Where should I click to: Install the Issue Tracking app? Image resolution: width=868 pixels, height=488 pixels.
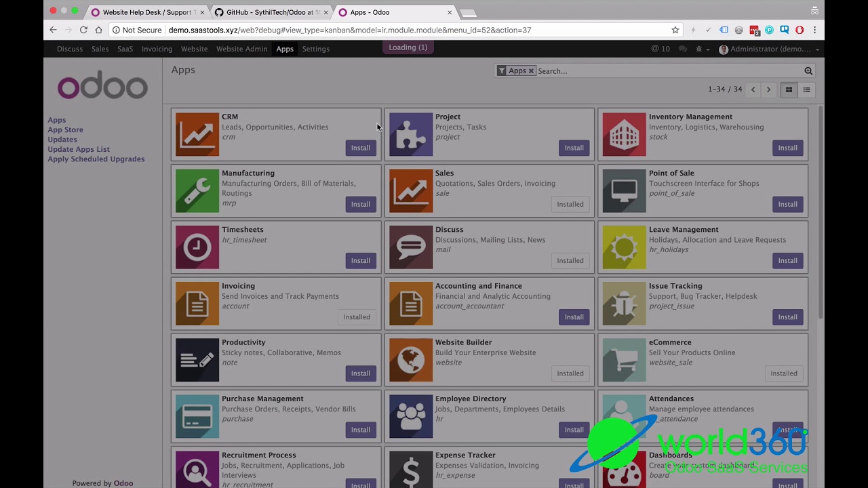[x=788, y=317]
